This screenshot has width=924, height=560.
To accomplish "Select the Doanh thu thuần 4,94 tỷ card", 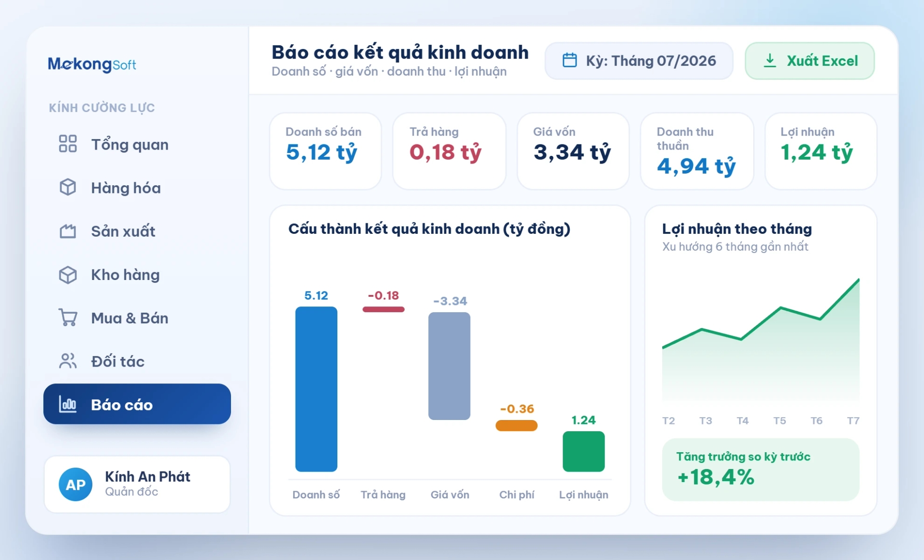I will (697, 151).
